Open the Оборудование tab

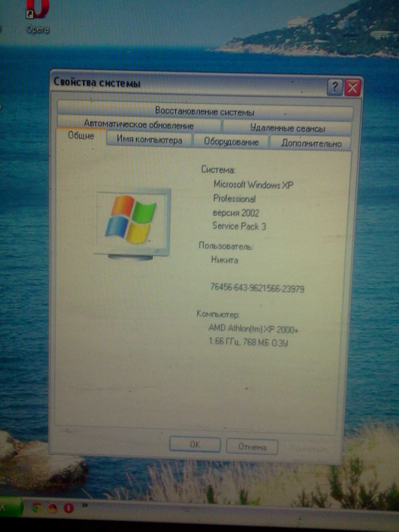231,142
